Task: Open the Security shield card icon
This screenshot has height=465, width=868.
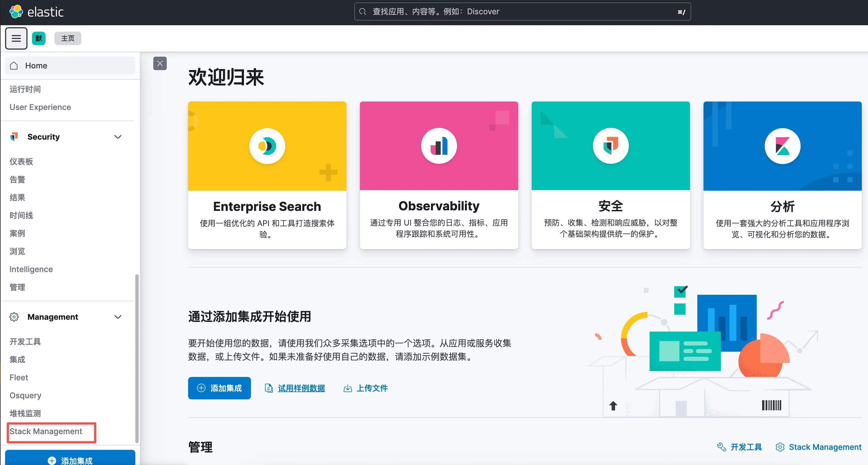Action: (611, 146)
